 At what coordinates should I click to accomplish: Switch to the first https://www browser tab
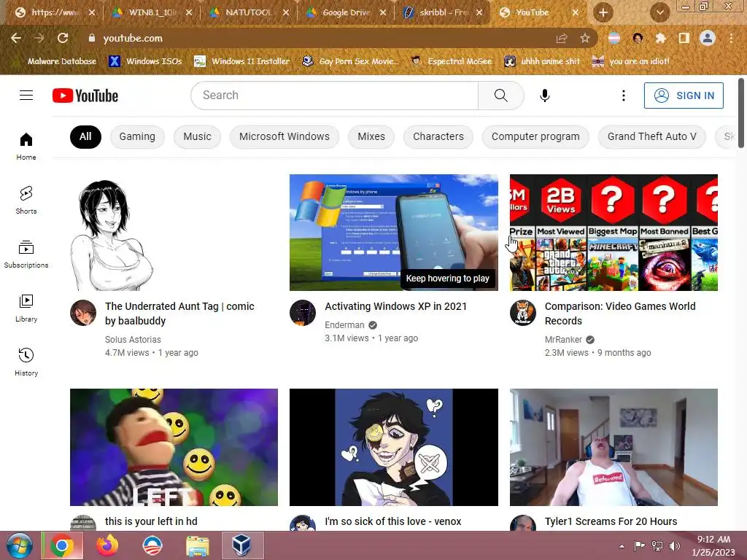click(54, 12)
